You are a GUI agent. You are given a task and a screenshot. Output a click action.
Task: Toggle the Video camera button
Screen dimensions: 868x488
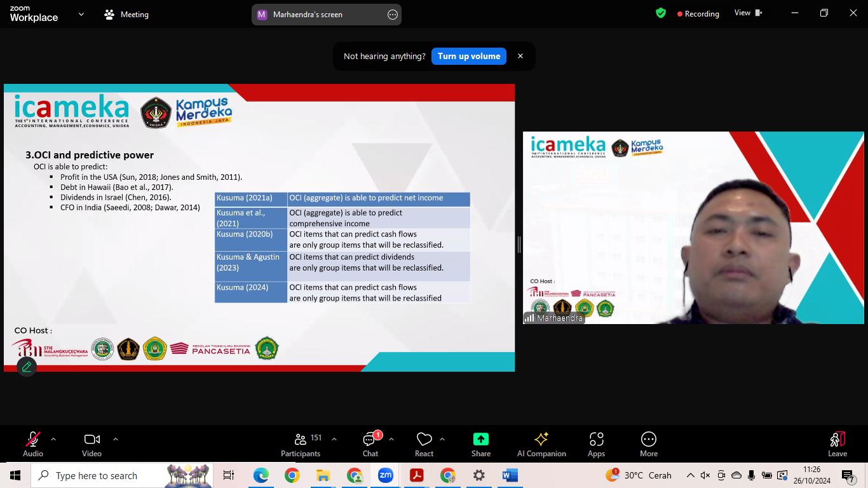92,444
